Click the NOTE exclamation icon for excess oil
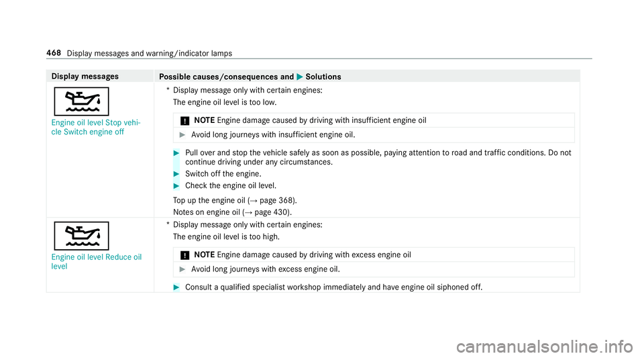644x358 pixels. [x=185, y=255]
